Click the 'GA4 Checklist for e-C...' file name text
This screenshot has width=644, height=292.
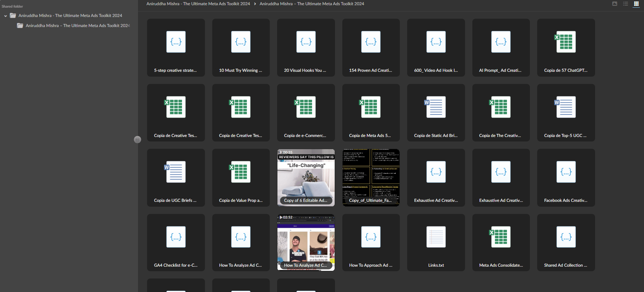click(x=176, y=265)
